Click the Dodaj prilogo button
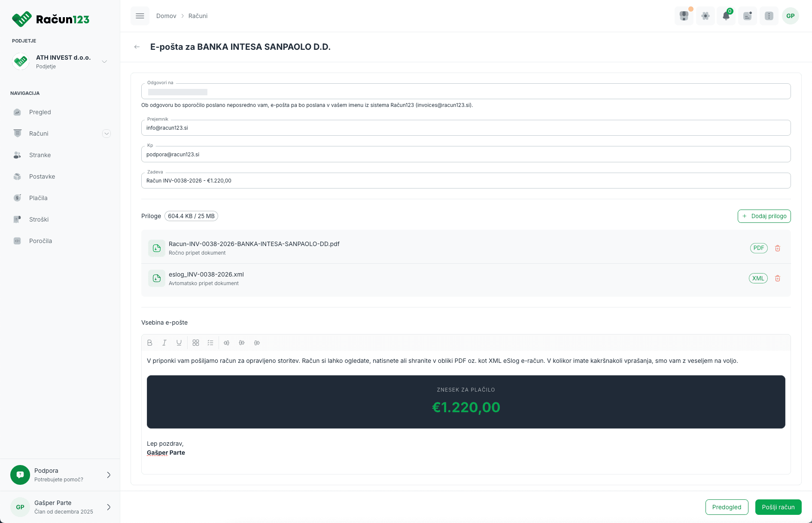The image size is (812, 523). [x=764, y=216]
